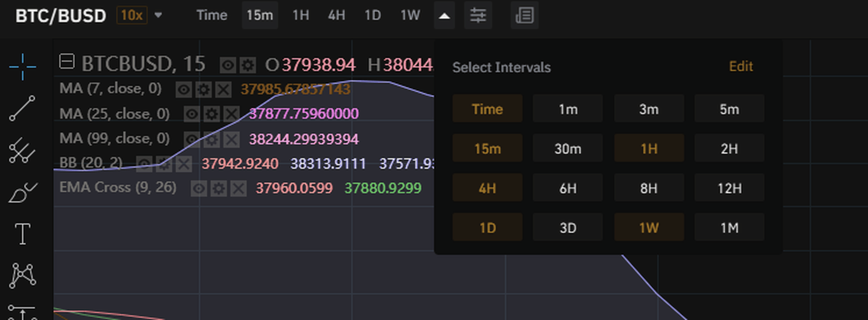Select the XABCD pattern tool
868x320 pixels.
tap(22, 275)
